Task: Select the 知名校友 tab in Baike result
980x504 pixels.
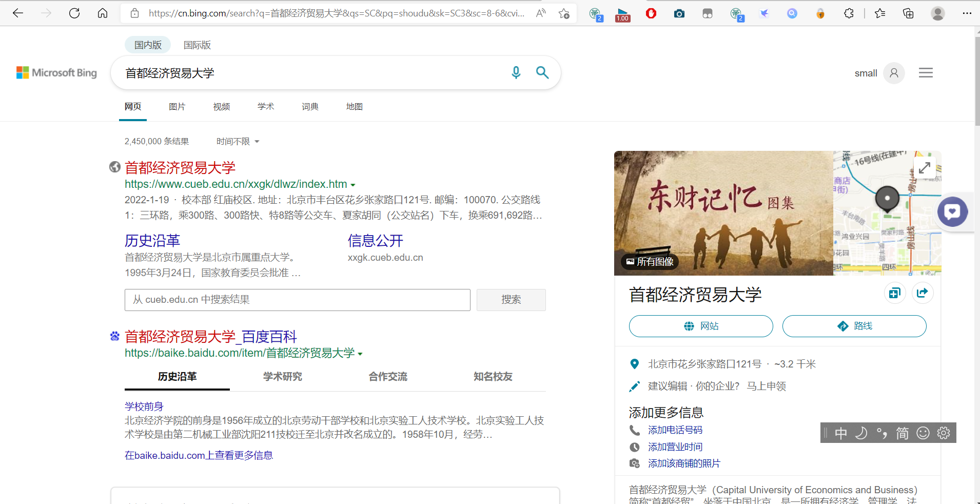Action: (493, 377)
